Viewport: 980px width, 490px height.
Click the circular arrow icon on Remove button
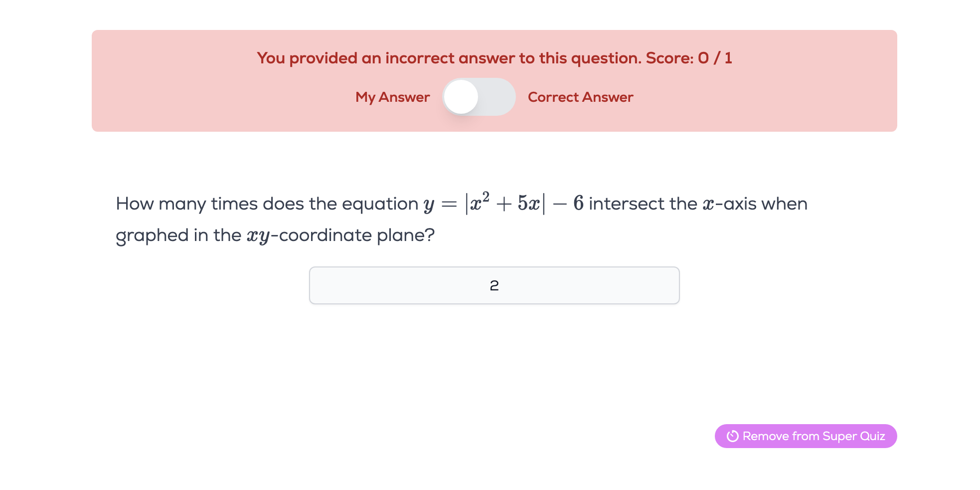(x=732, y=436)
